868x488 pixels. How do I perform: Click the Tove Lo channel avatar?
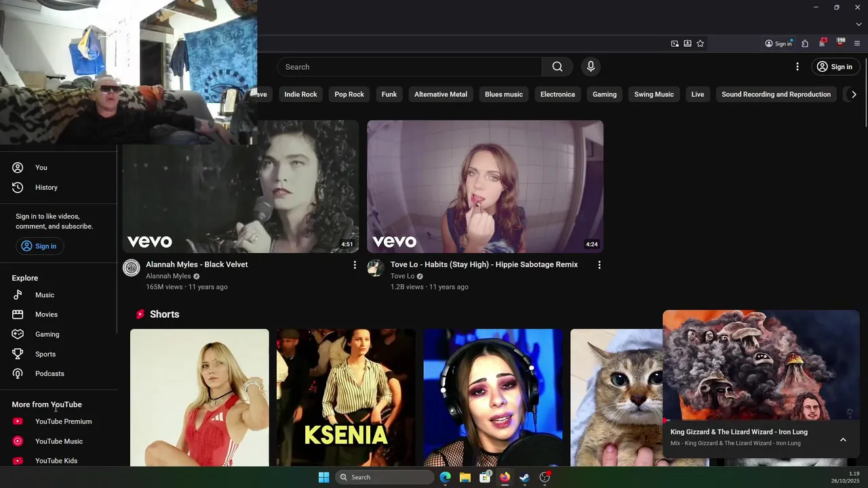pyautogui.click(x=376, y=268)
